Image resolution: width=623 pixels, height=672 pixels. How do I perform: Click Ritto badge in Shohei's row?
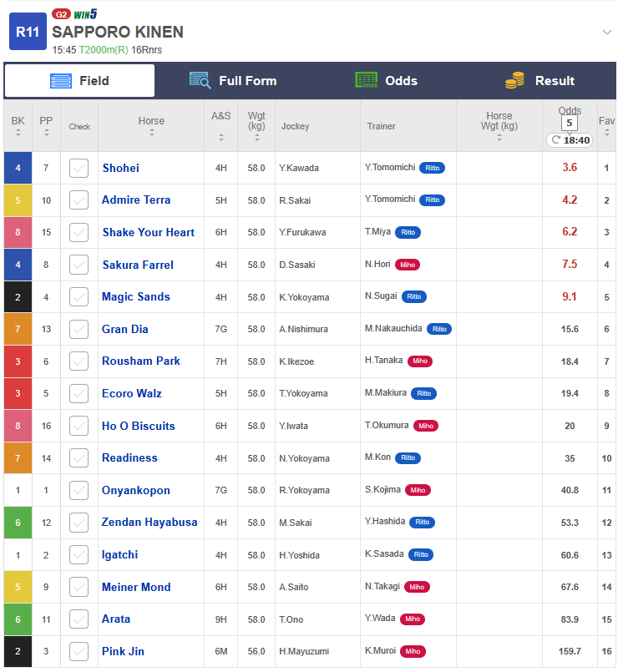(x=433, y=168)
